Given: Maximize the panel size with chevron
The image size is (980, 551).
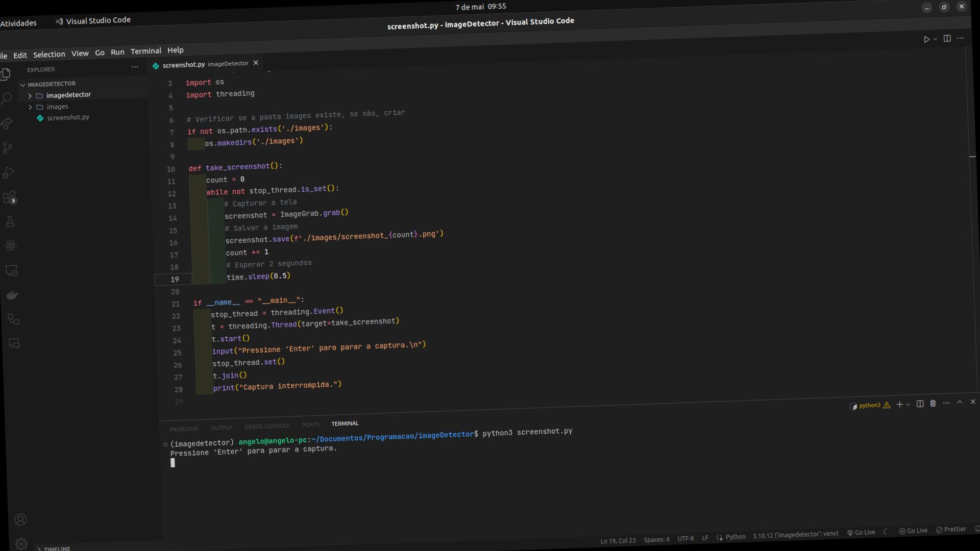Looking at the screenshot, I should coord(960,403).
